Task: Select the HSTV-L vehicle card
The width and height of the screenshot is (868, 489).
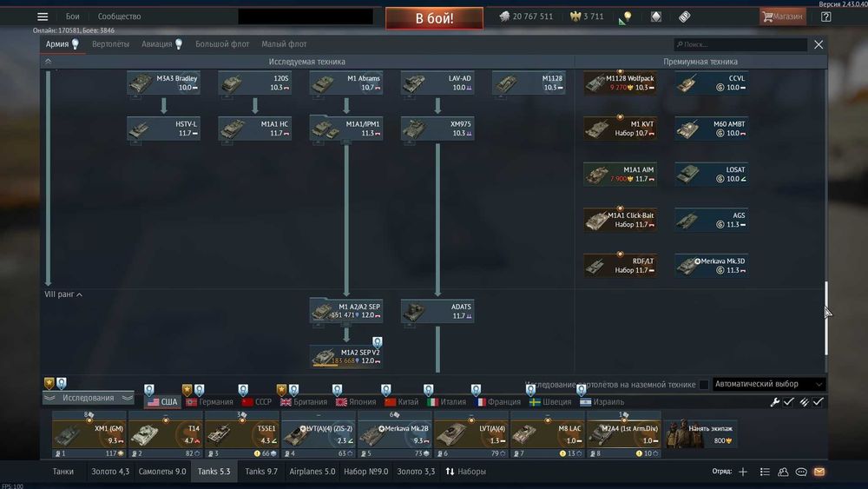Action: [x=163, y=129]
